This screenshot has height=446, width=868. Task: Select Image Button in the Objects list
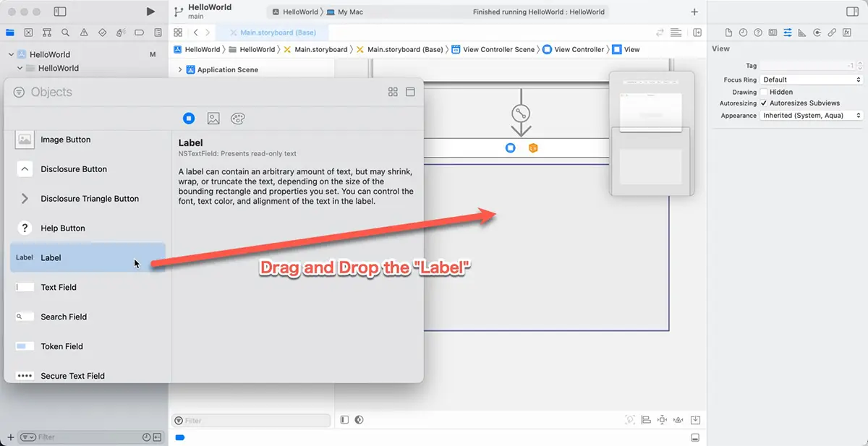click(88, 140)
